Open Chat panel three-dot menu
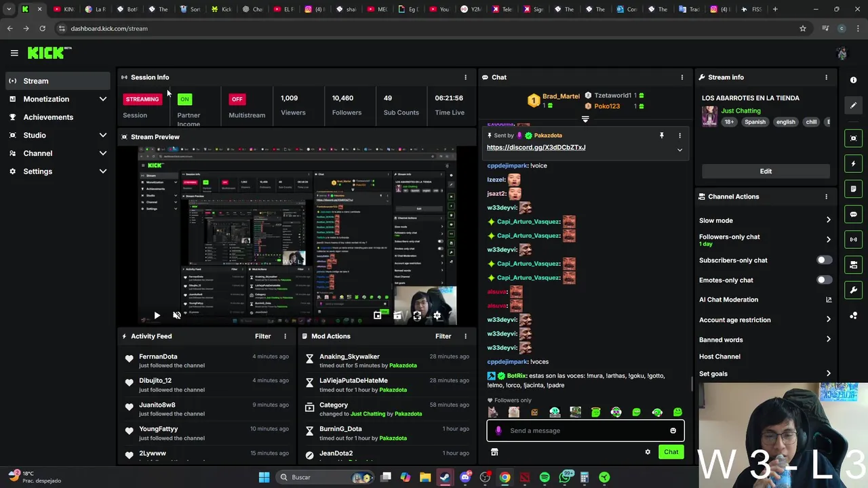 click(682, 77)
